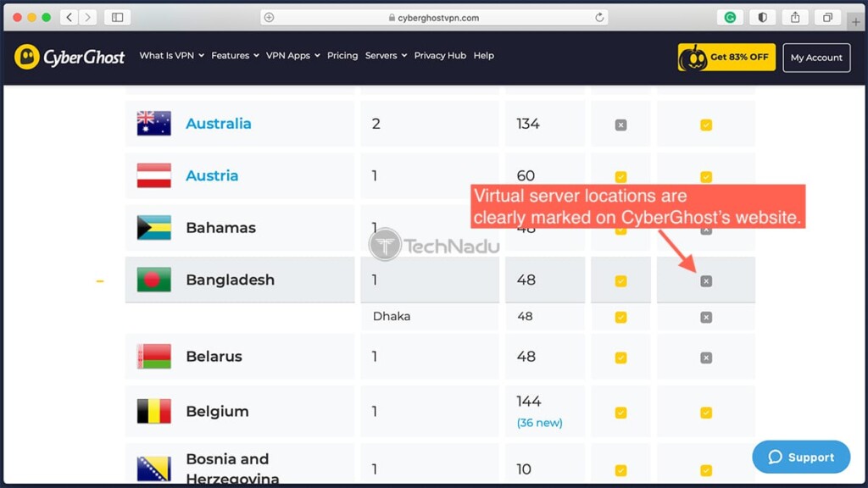The image size is (868, 488).
Task: Open the Help page
Action: tap(483, 55)
